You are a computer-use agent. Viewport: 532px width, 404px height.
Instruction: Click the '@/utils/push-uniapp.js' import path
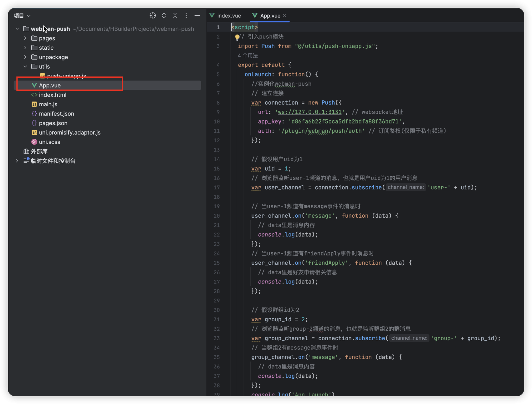tap(335, 46)
